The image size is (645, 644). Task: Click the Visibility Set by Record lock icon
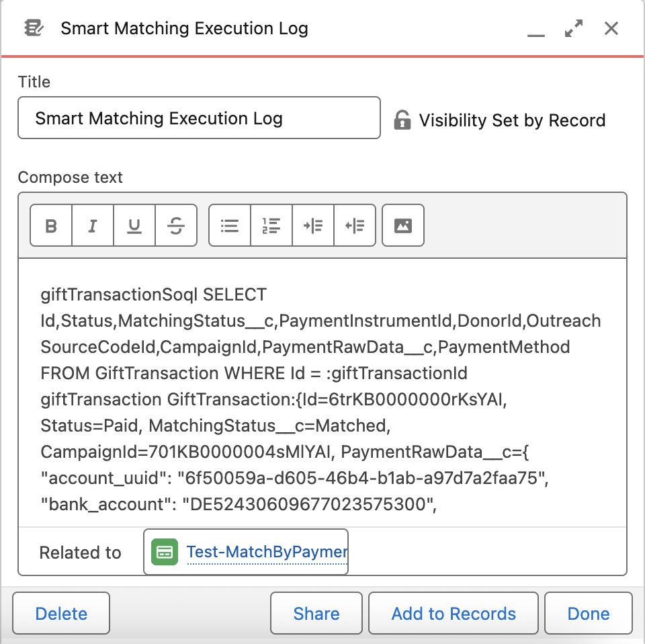tap(402, 120)
